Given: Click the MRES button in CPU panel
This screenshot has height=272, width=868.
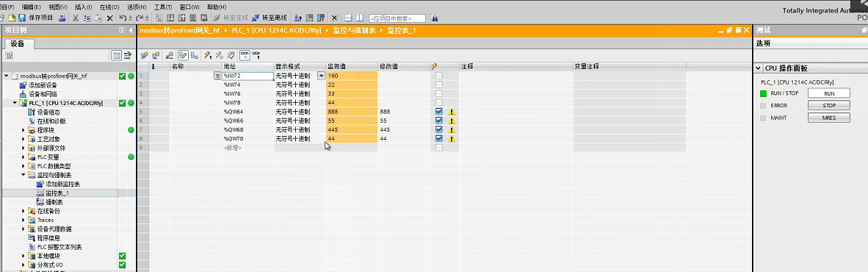Looking at the screenshot, I should [x=828, y=118].
